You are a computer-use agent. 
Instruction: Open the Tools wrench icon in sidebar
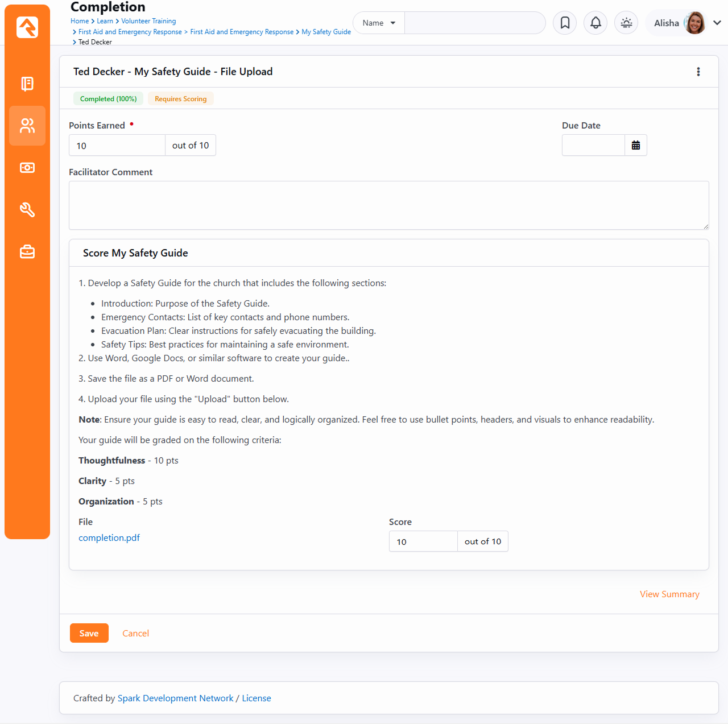(x=27, y=210)
